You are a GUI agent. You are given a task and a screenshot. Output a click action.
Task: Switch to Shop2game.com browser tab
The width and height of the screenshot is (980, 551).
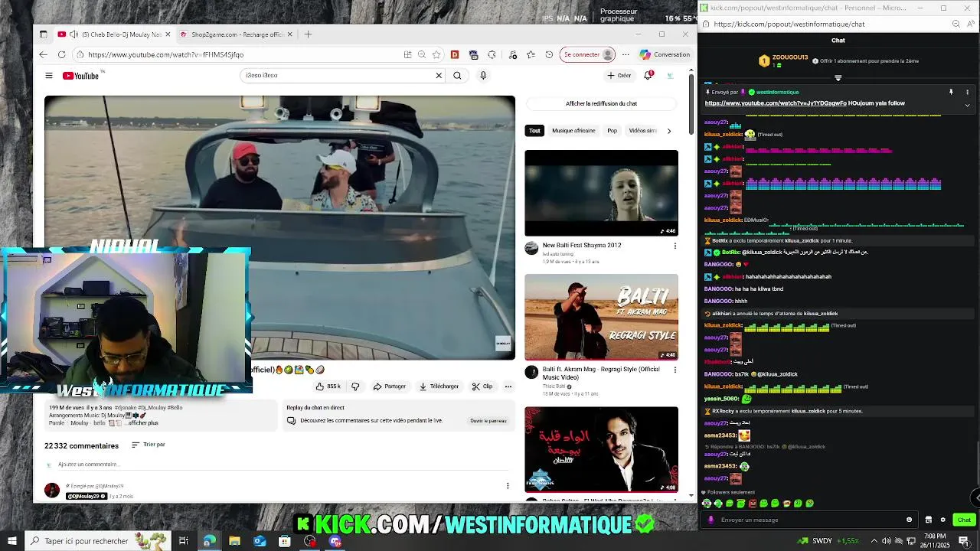point(237,34)
